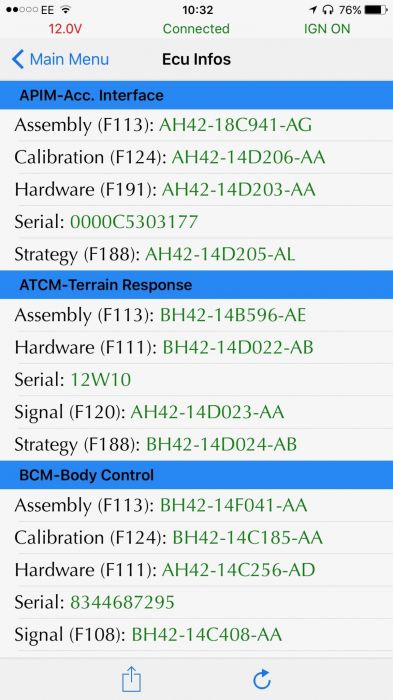Tap the IGN ON indicator
Image resolution: width=393 pixels, height=700 pixels.
coord(327,29)
